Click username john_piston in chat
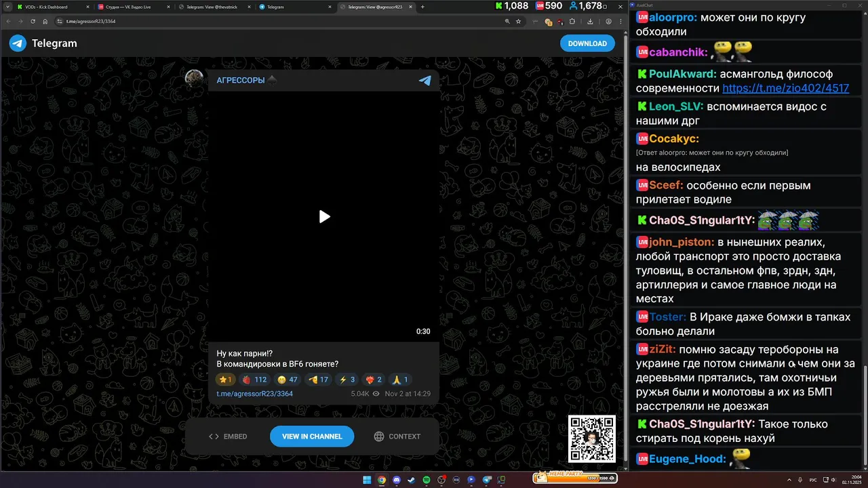 coord(682,242)
